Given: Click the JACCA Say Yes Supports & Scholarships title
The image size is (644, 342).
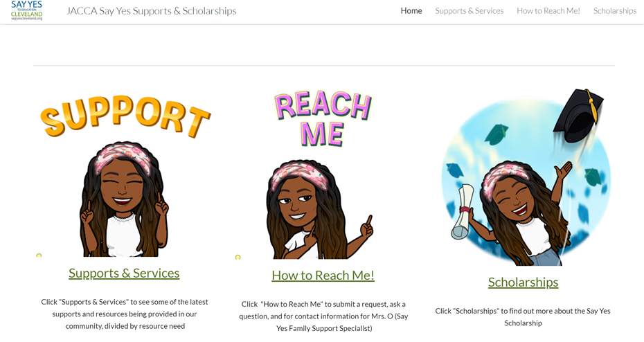Looking at the screenshot, I should pos(151,11).
